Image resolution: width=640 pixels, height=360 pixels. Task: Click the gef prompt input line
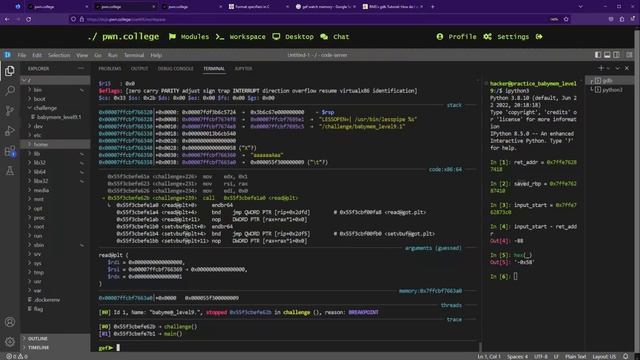[286, 348]
